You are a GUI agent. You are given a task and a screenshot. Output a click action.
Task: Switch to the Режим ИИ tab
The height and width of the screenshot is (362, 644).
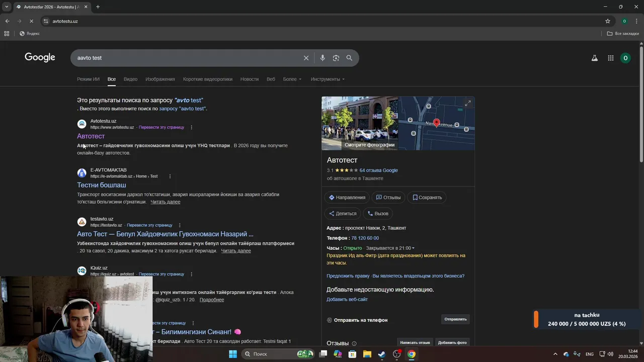point(88,79)
